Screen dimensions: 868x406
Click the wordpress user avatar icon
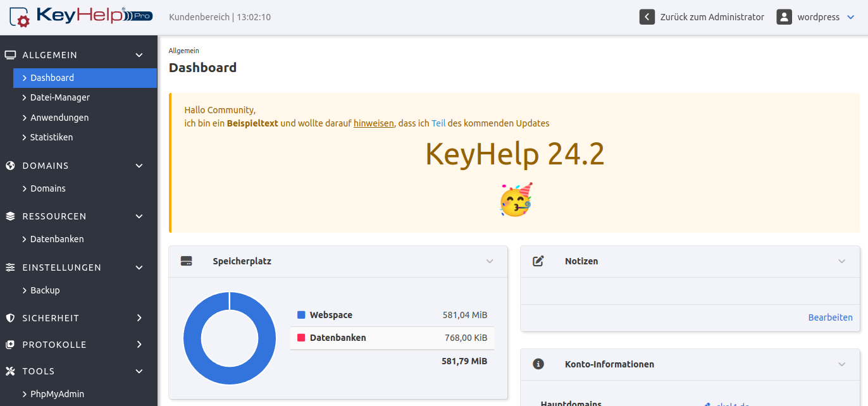point(784,17)
